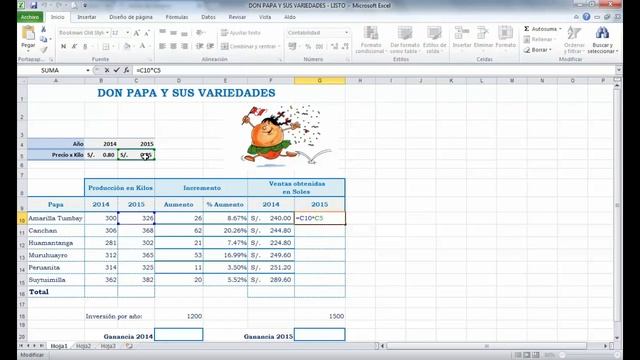Open Estilos de celda gallery
640x360 pixels.
[x=434, y=40]
